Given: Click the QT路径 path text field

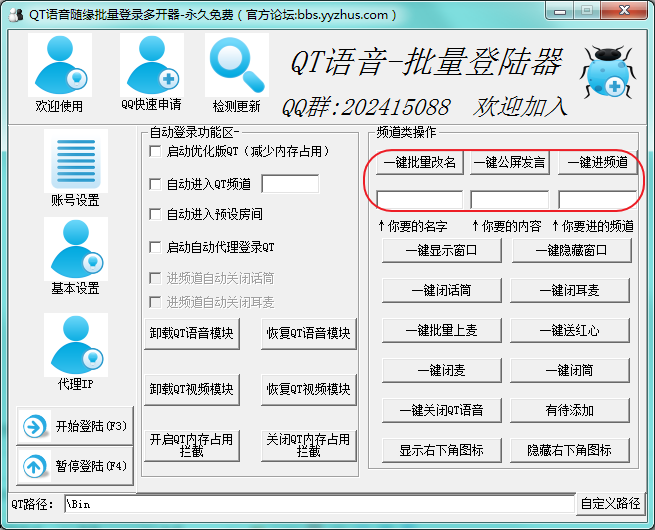Looking at the screenshot, I should click(320, 504).
